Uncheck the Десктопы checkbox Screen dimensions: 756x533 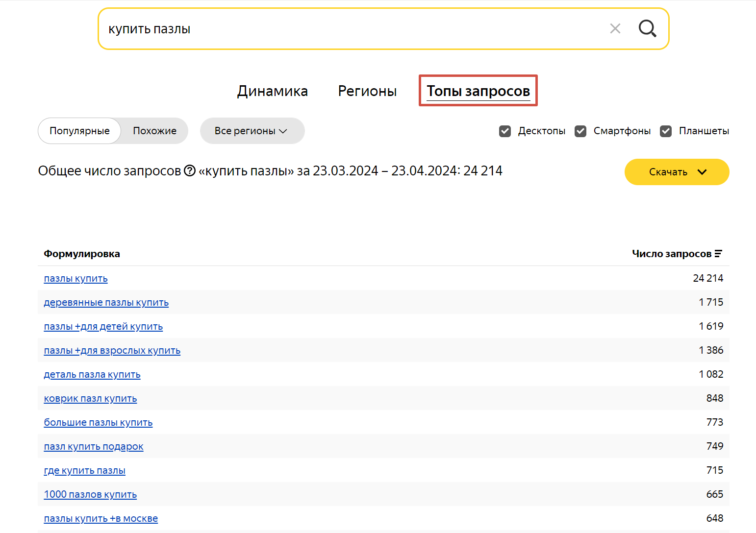tap(505, 131)
